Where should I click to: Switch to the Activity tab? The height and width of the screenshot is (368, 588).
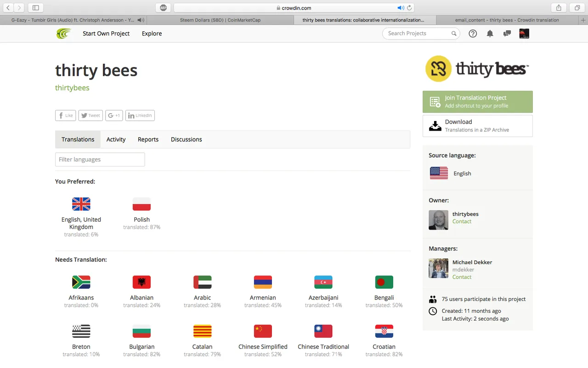116,139
